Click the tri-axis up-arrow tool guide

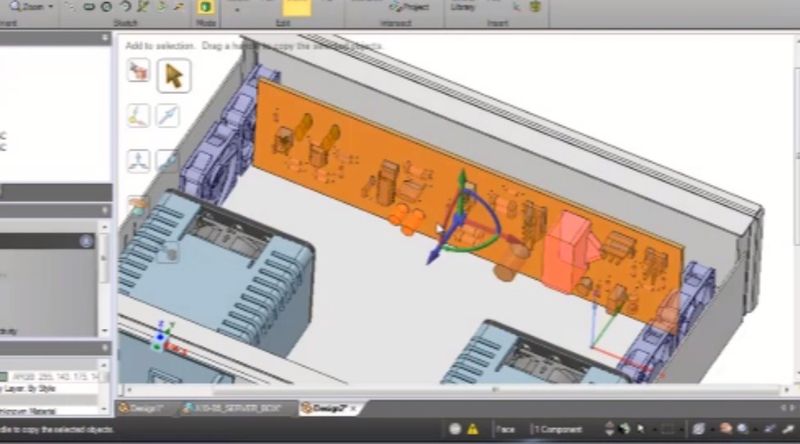138,161
